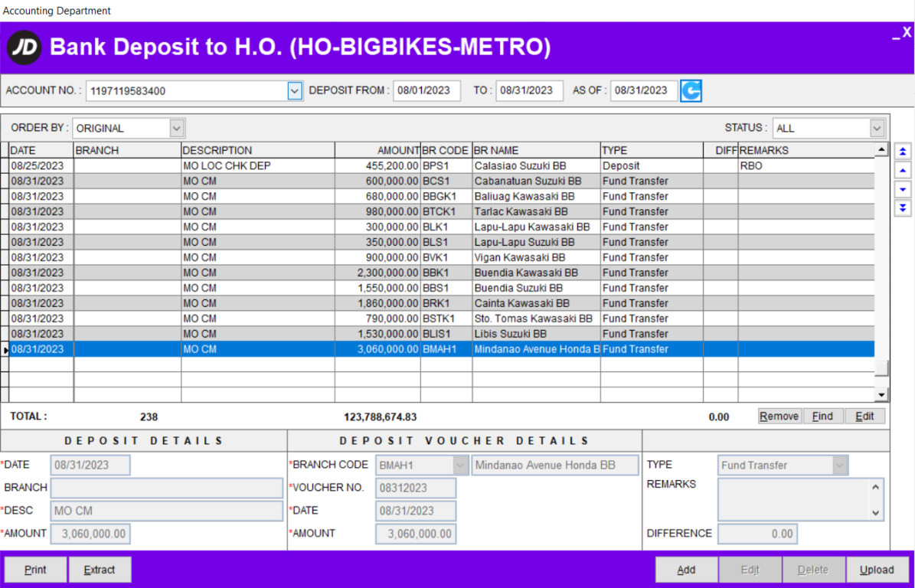Viewport: 915px width, 588px height.
Task: Click the Extract button
Action: (x=100, y=570)
